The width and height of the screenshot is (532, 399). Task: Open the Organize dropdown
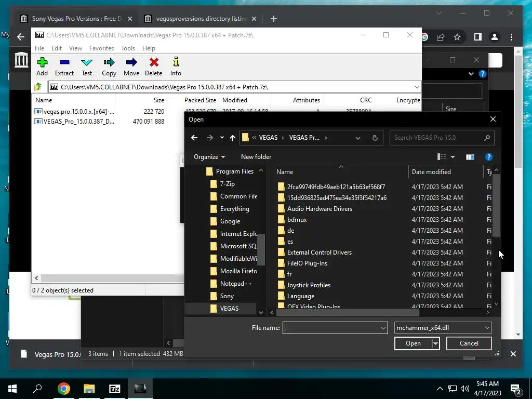coord(209,157)
